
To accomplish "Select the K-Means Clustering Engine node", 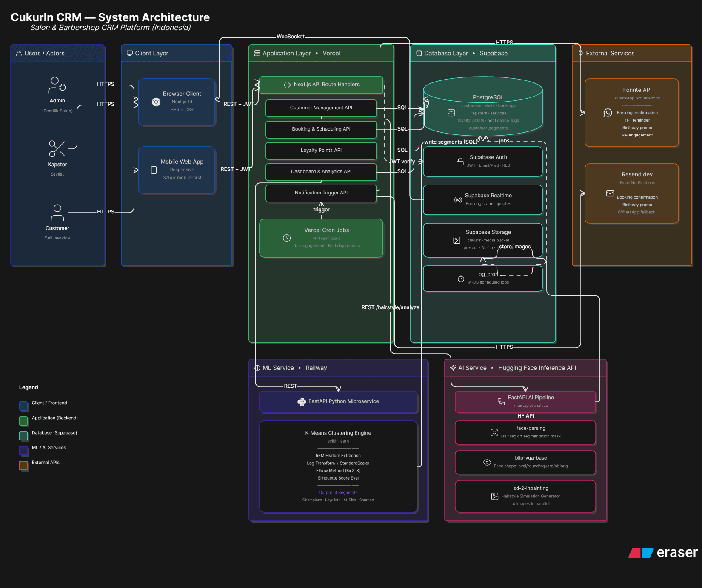I will (338, 466).
